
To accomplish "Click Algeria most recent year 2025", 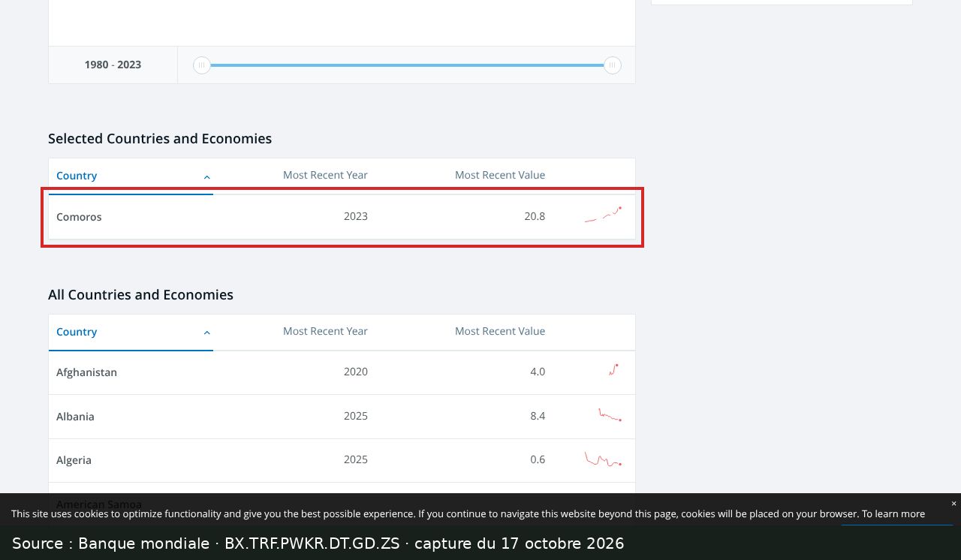I will 356,459.
